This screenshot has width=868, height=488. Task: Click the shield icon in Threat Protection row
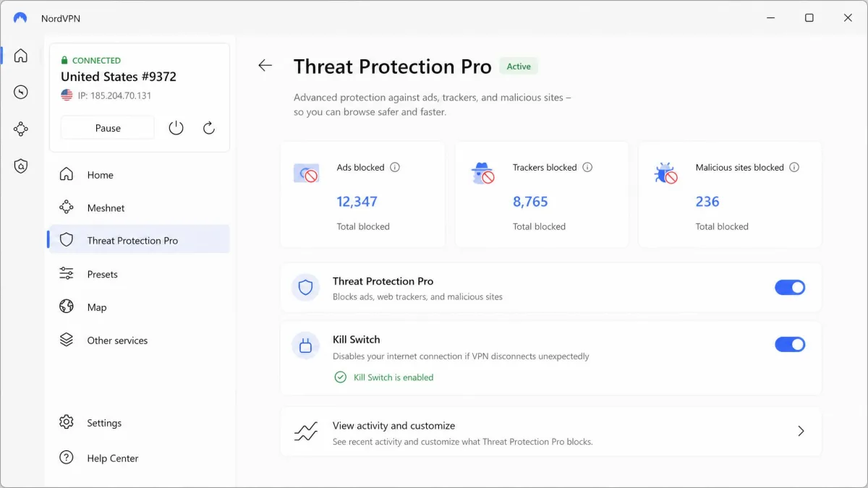(x=305, y=288)
